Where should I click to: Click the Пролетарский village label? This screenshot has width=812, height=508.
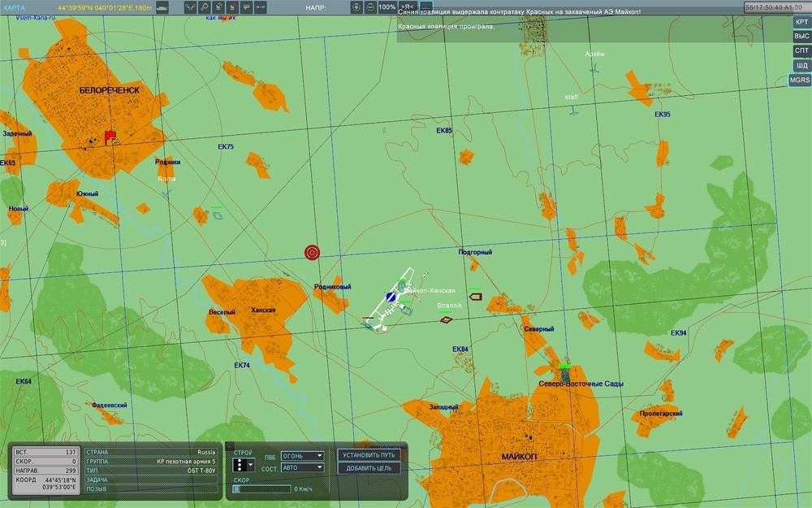(661, 414)
